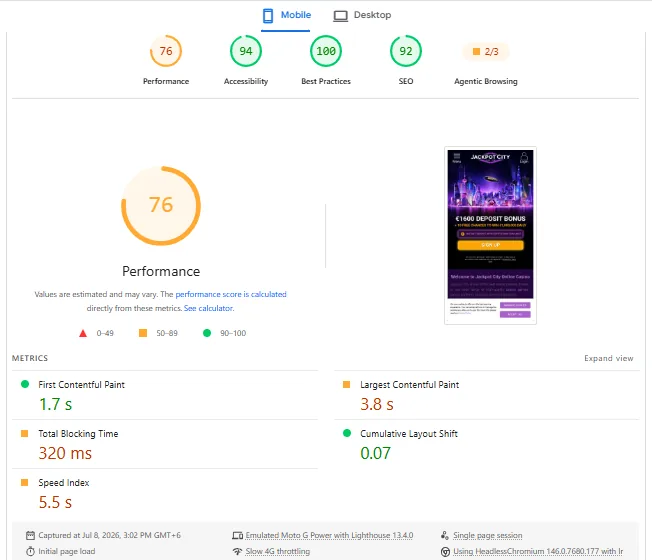Screen dimensions: 652x560
Task: Select the Total Blocking Time metric label
Action: point(78,434)
